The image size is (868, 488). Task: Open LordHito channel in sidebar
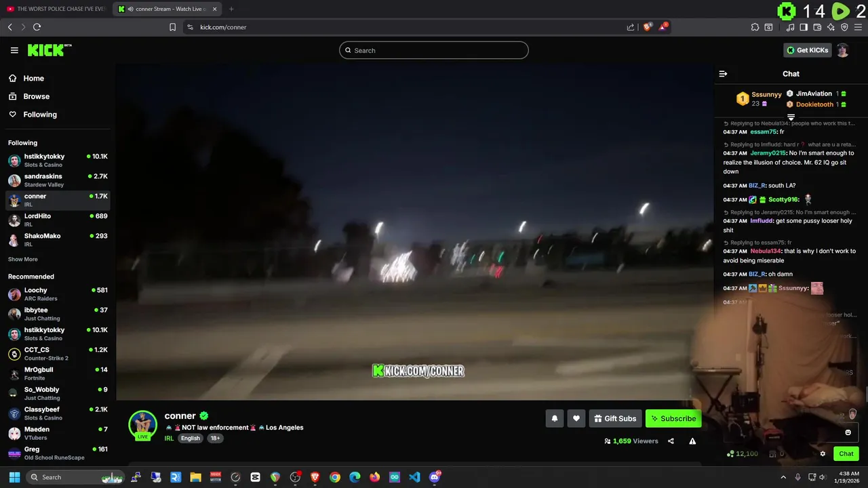tap(58, 220)
